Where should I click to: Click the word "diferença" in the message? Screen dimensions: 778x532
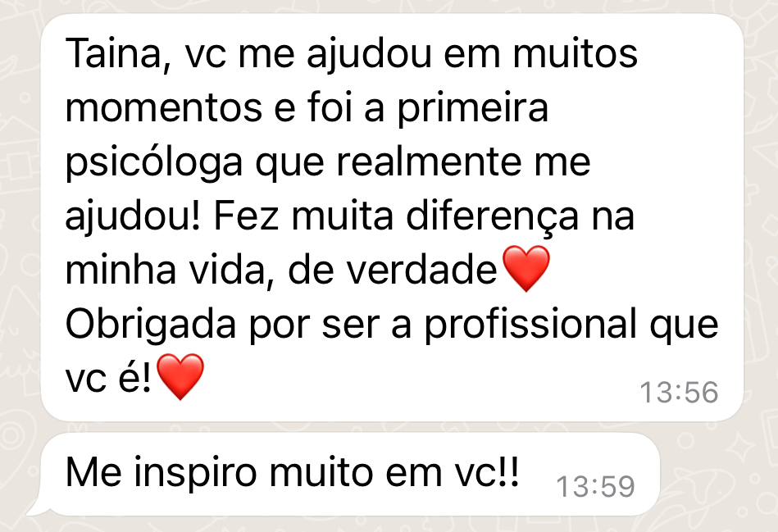tap(492, 216)
